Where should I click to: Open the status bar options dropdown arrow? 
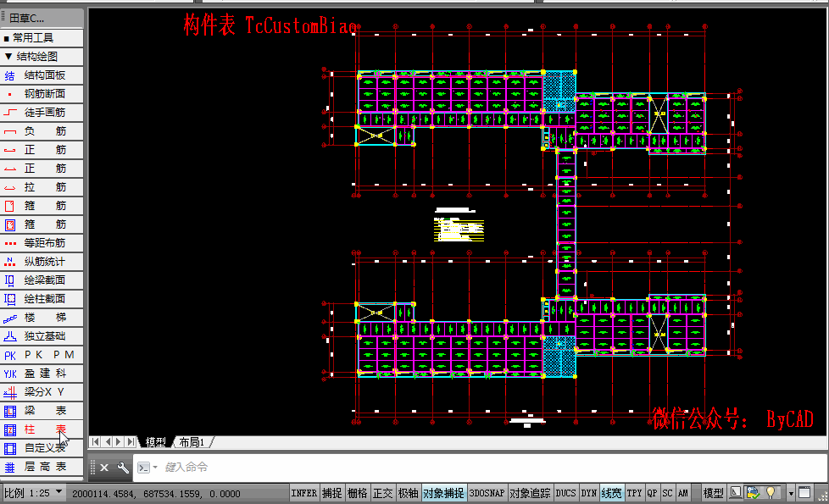click(x=791, y=494)
